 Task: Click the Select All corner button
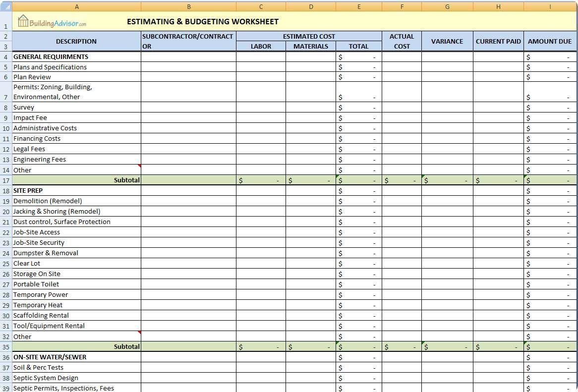click(x=5, y=6)
